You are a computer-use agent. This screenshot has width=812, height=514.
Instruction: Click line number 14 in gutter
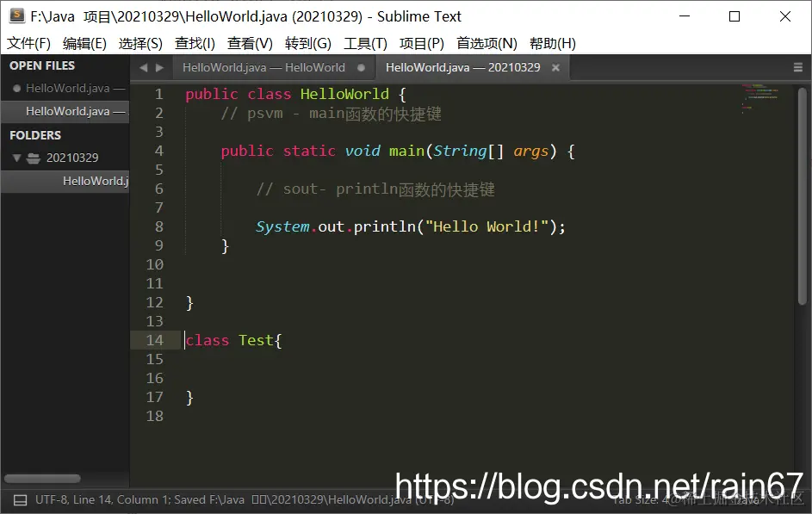(x=155, y=340)
